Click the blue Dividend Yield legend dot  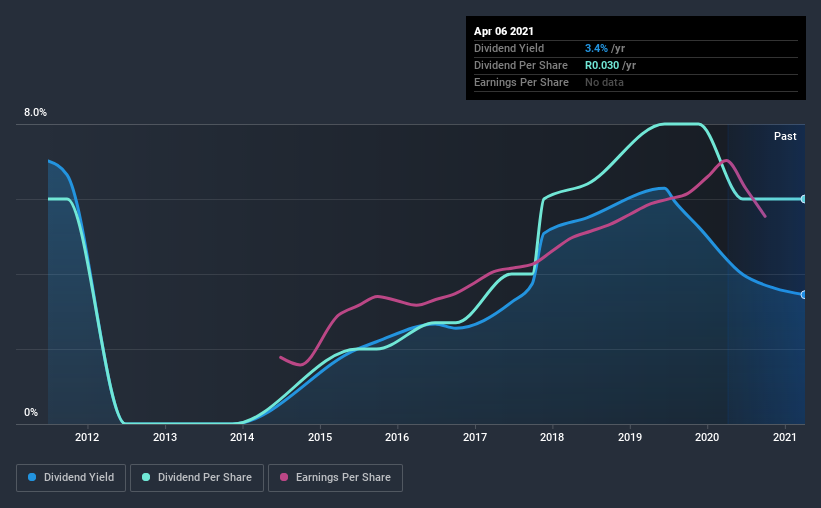tap(32, 477)
